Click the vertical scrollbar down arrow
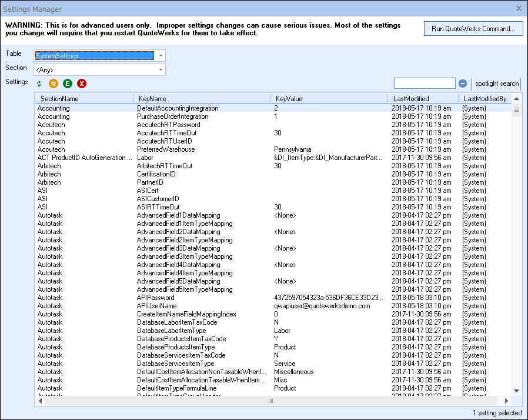Image resolution: width=528 pixels, height=420 pixels. pyautogui.click(x=517, y=391)
